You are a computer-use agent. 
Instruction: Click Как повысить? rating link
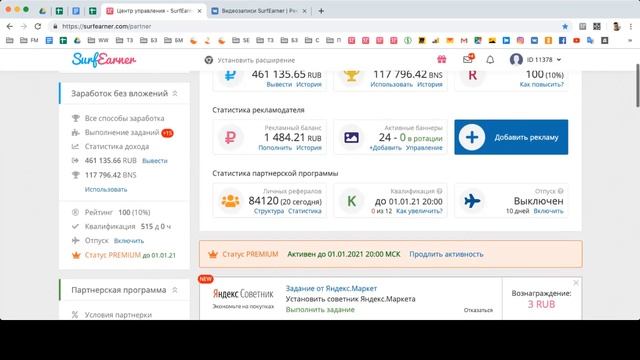pos(542,84)
